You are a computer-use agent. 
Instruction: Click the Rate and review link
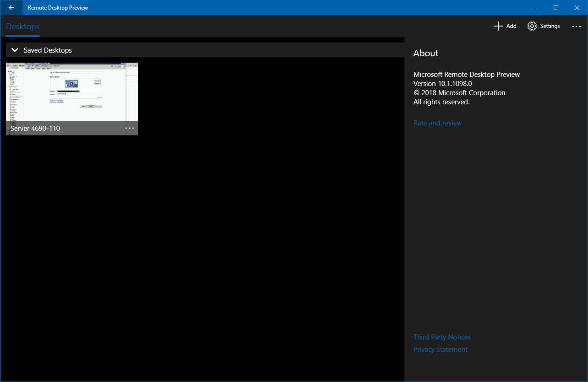pos(437,123)
